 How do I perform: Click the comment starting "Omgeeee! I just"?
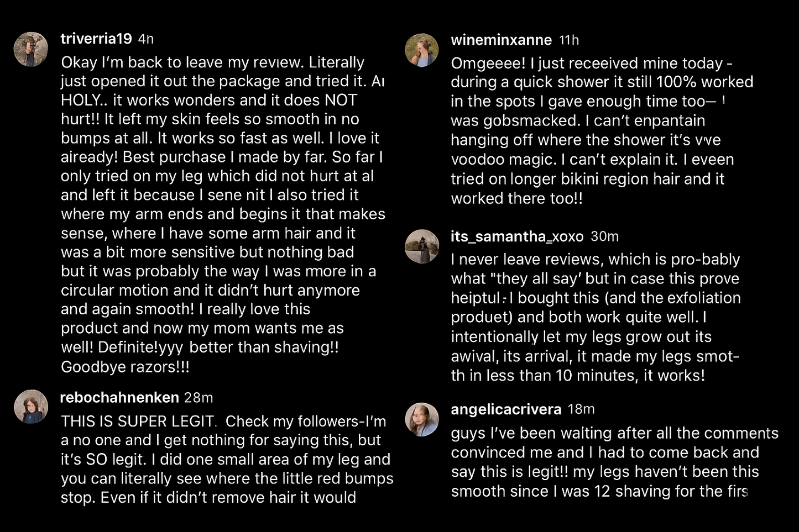600,130
